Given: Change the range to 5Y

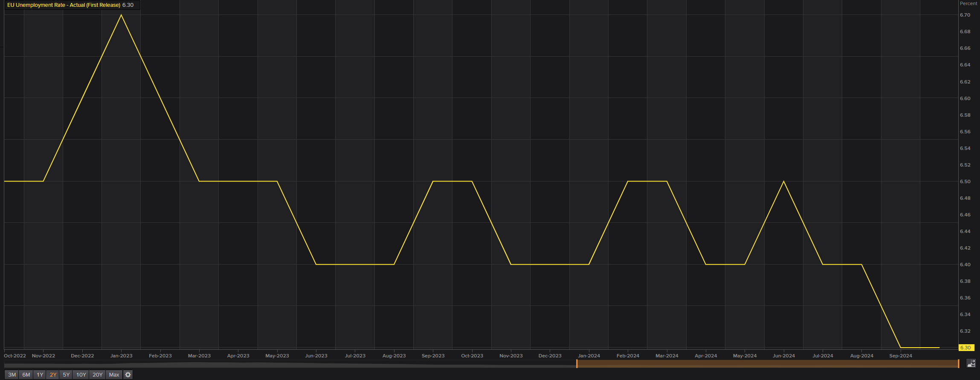Looking at the screenshot, I should 66,375.
